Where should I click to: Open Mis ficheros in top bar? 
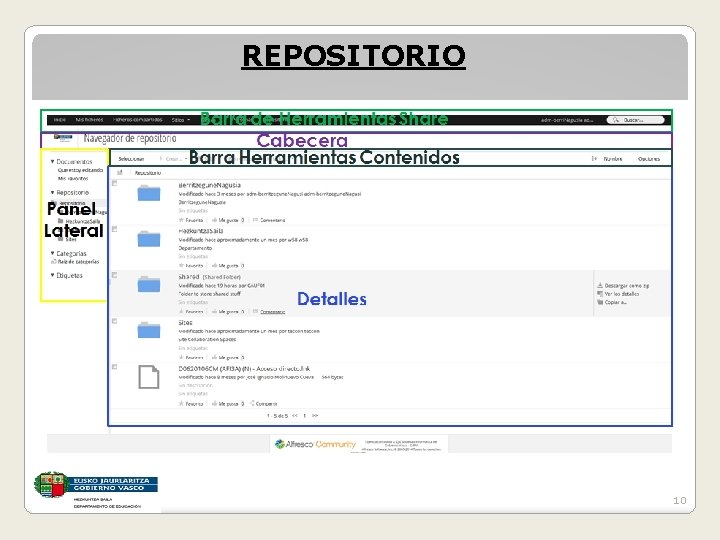click(x=89, y=120)
